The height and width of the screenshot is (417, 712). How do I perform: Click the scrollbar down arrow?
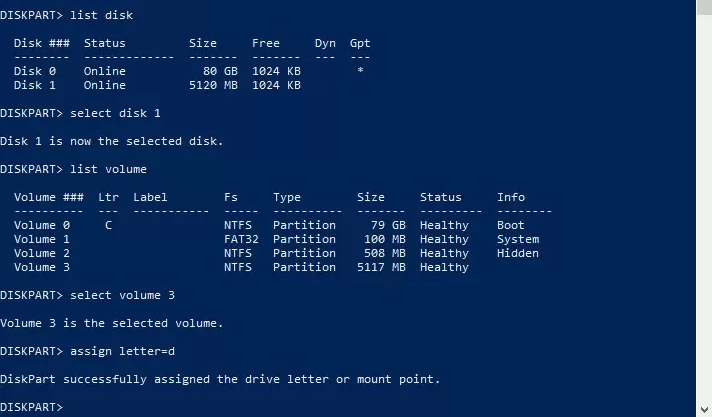[703, 409]
